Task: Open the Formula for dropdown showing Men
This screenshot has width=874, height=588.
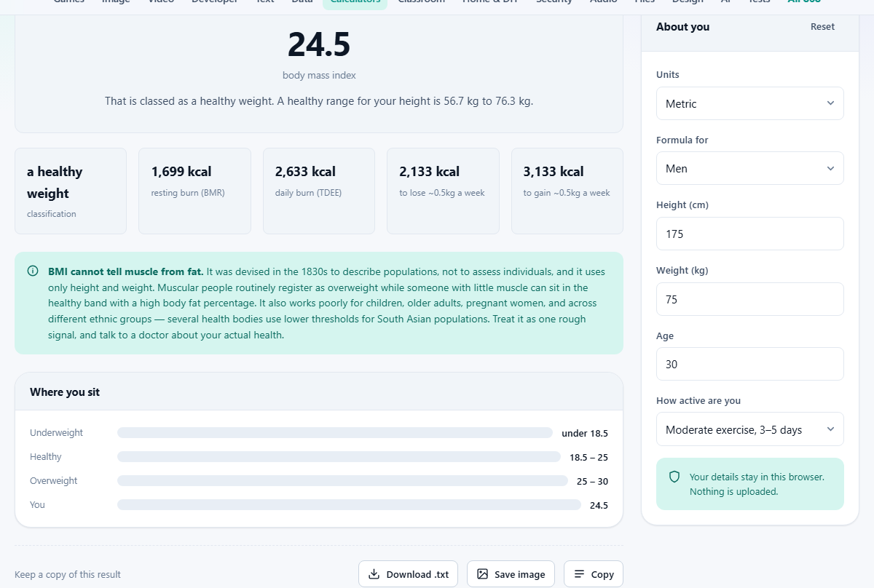Action: click(749, 168)
